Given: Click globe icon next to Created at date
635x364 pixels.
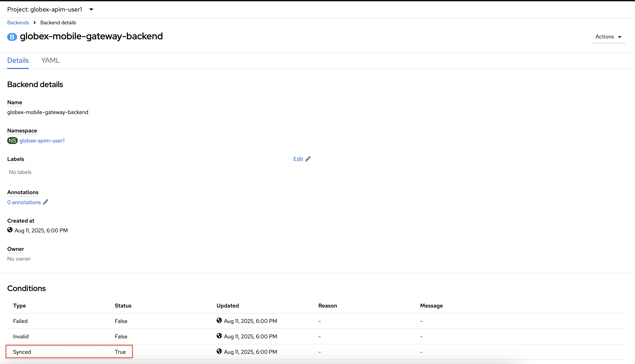Looking at the screenshot, I should click(x=10, y=230).
